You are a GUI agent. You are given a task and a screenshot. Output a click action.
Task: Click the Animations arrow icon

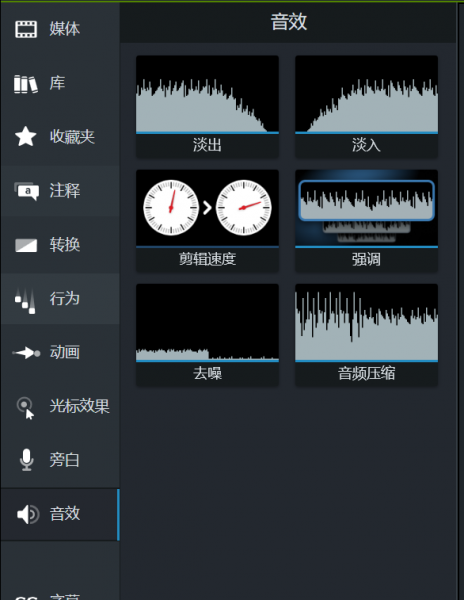coord(26,352)
